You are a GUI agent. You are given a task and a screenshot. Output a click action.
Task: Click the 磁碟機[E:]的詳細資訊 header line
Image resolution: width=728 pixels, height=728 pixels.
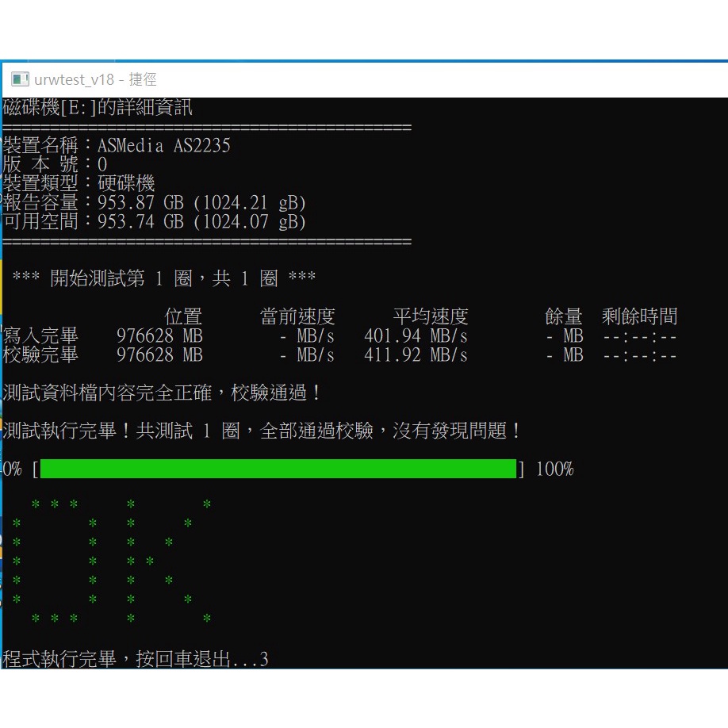[x=98, y=107]
